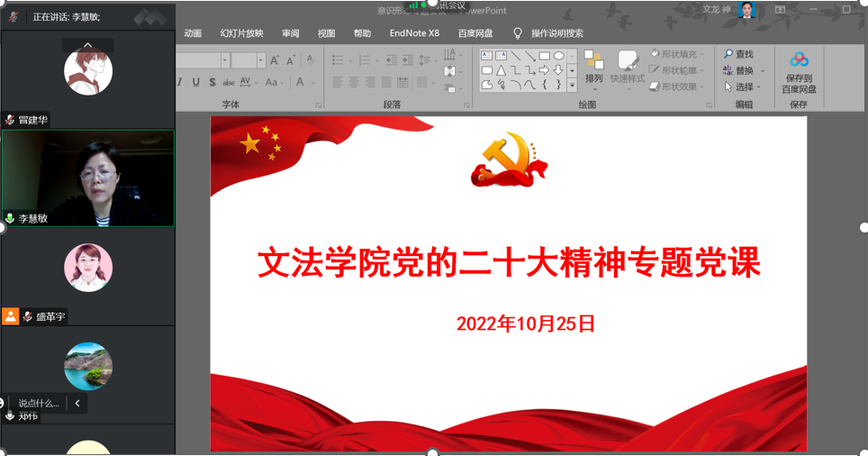Select the oval shape in shapes gallery
The width and height of the screenshot is (868, 456).
coord(558,56)
